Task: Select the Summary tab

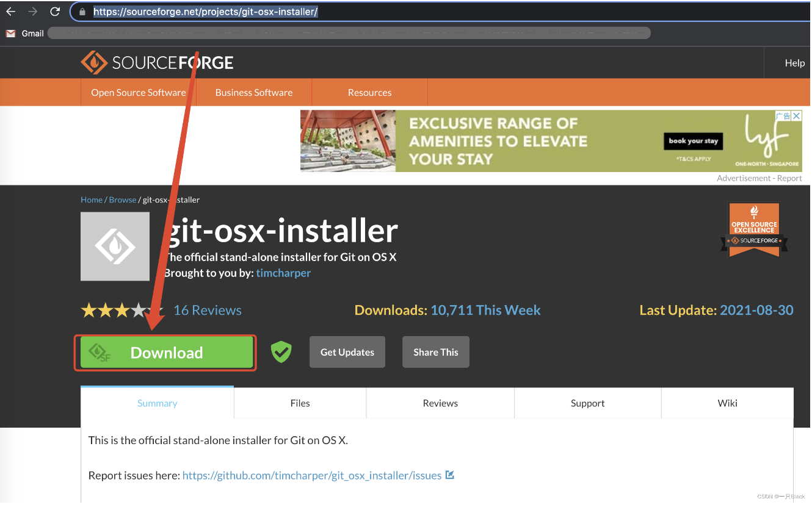Action: click(x=158, y=403)
